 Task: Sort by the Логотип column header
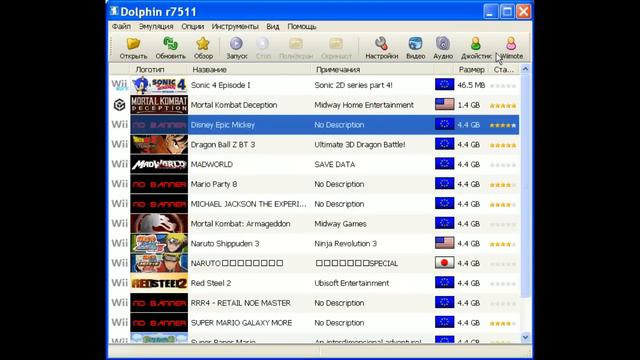point(150,70)
